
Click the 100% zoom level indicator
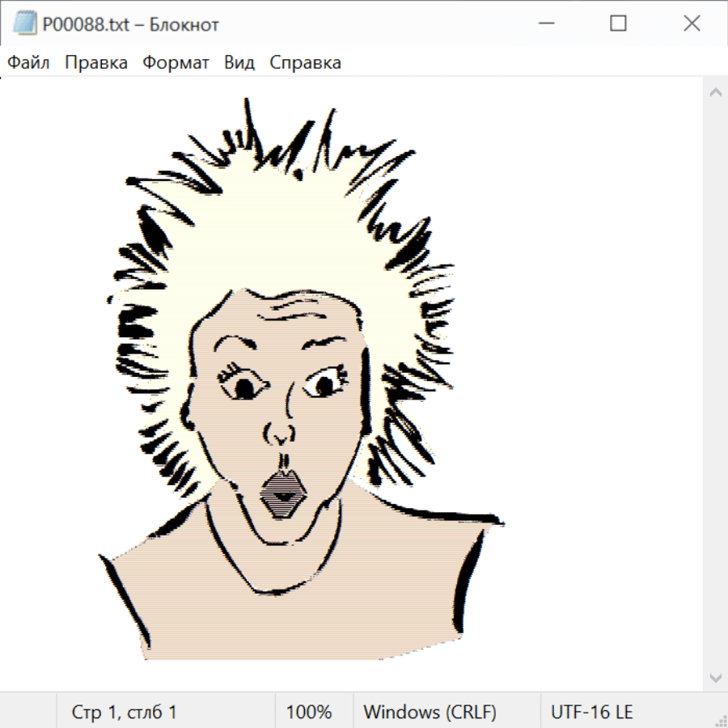(x=309, y=713)
